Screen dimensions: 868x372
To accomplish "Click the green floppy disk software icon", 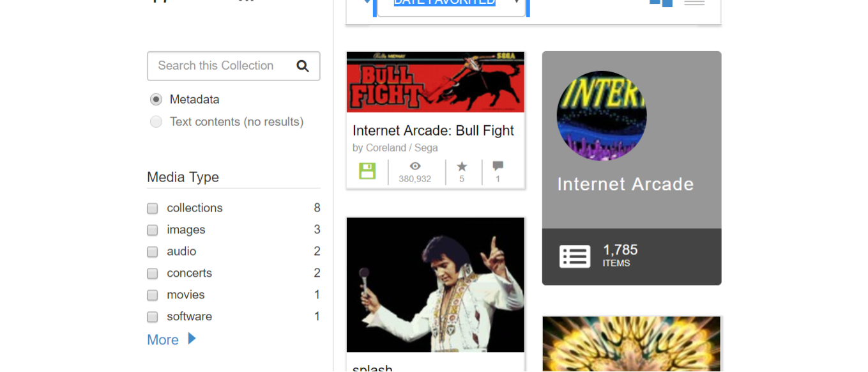I will [x=367, y=171].
